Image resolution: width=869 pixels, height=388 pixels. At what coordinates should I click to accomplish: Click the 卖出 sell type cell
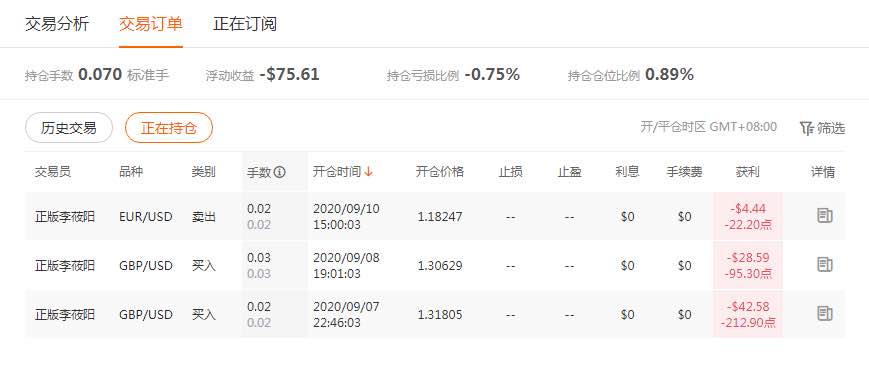tap(203, 216)
